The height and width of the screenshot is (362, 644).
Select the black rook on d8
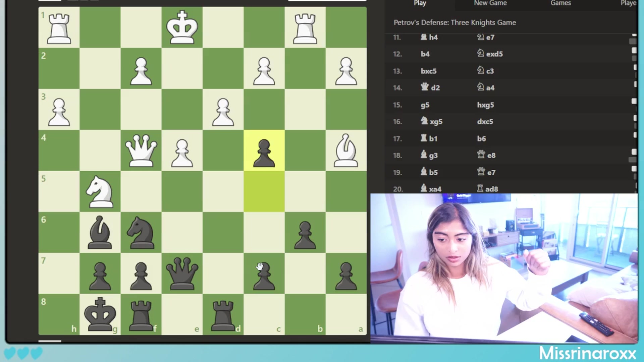click(223, 314)
